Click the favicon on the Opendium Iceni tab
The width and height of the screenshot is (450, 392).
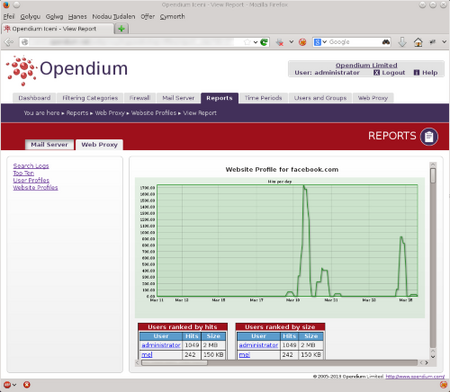pos(7,29)
